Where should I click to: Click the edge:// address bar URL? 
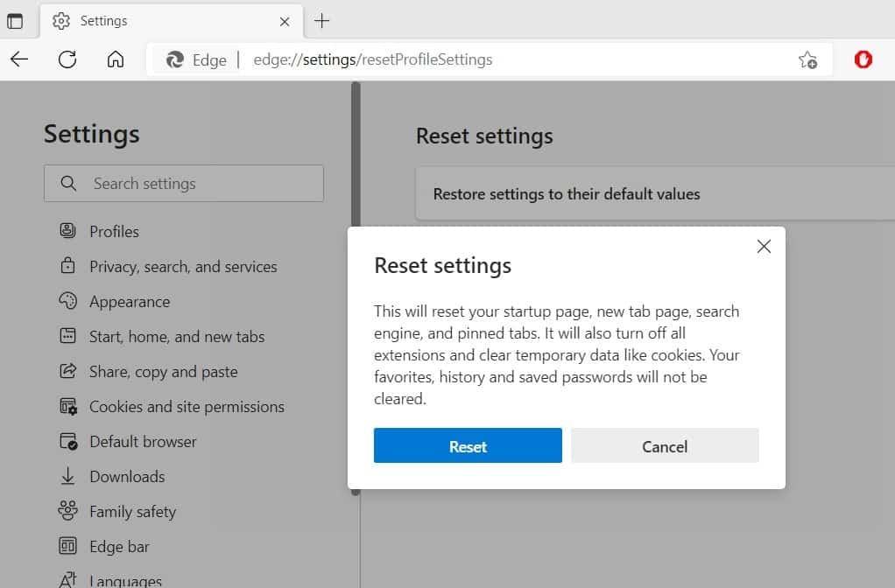372,59
